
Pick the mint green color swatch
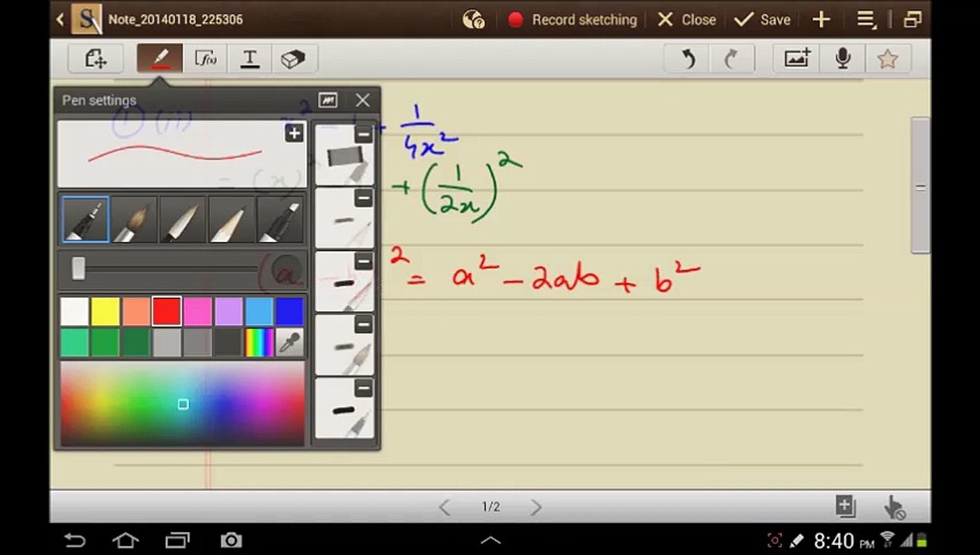(75, 342)
